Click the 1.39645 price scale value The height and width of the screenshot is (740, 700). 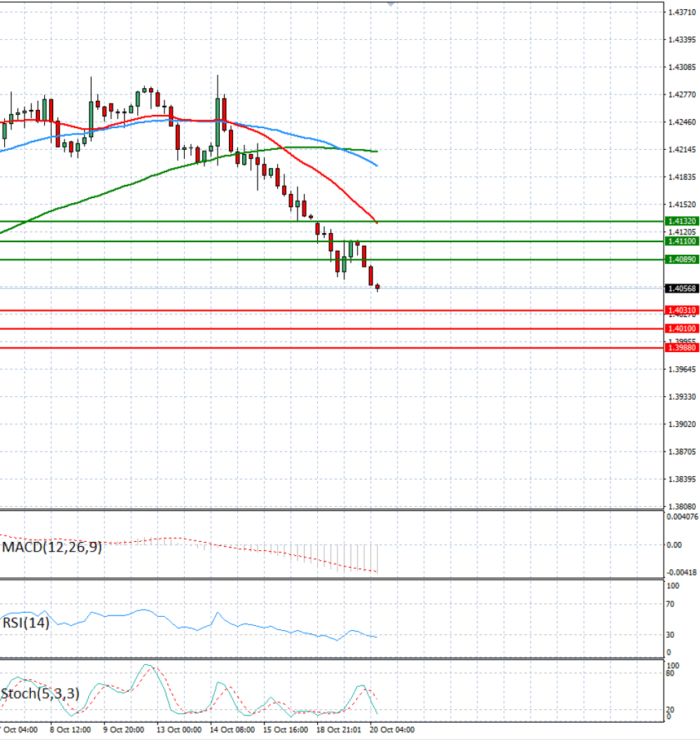(682, 369)
